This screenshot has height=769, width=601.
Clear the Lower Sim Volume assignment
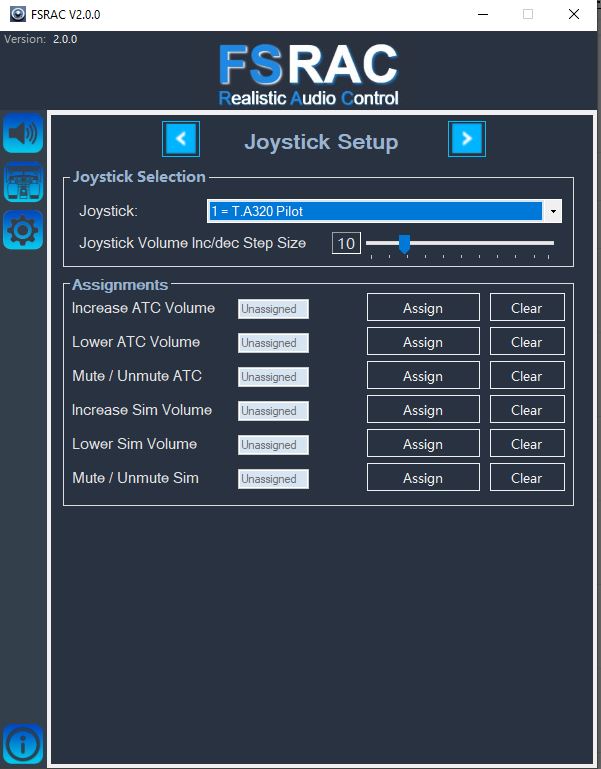coord(527,443)
